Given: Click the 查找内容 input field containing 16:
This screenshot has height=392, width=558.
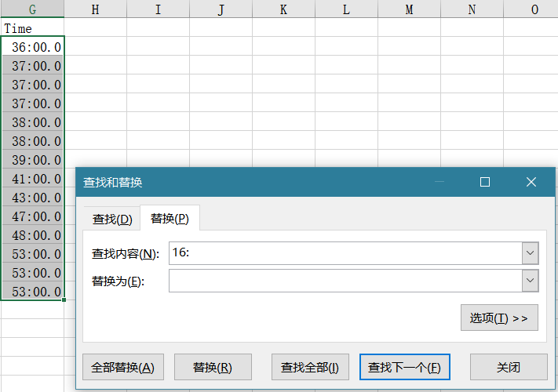Looking at the screenshot, I should [x=345, y=253].
